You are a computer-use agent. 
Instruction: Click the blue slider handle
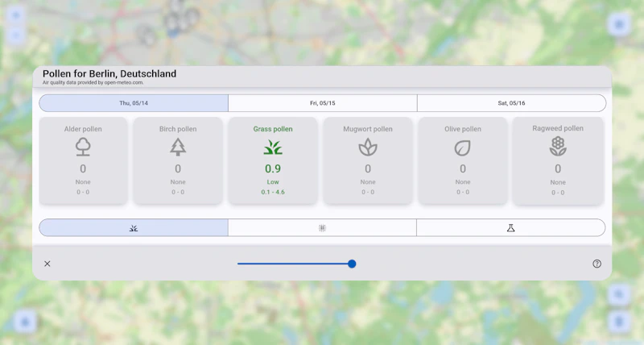pos(352,264)
